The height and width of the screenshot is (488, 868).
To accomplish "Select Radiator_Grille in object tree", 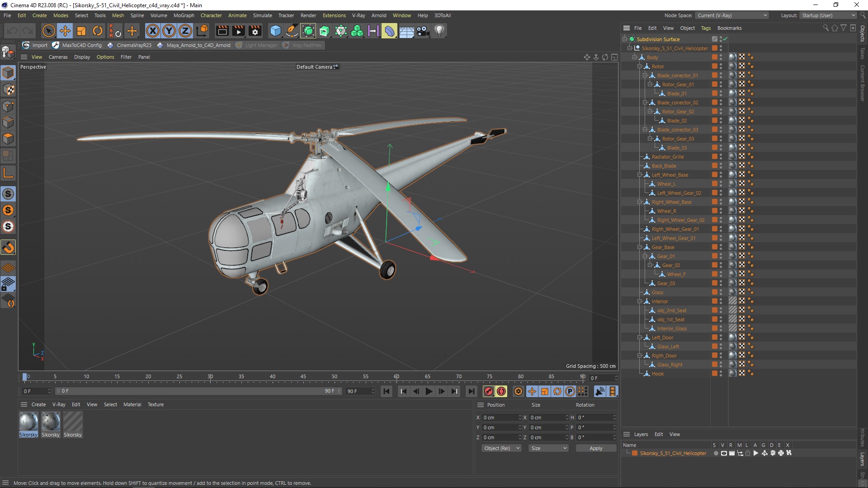I will (x=667, y=157).
